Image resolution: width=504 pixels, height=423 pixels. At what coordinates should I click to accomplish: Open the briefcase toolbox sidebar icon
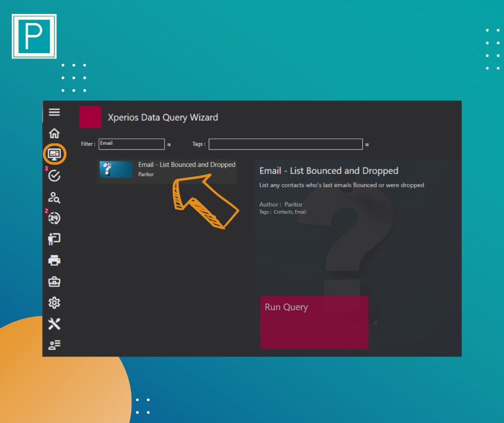click(54, 282)
